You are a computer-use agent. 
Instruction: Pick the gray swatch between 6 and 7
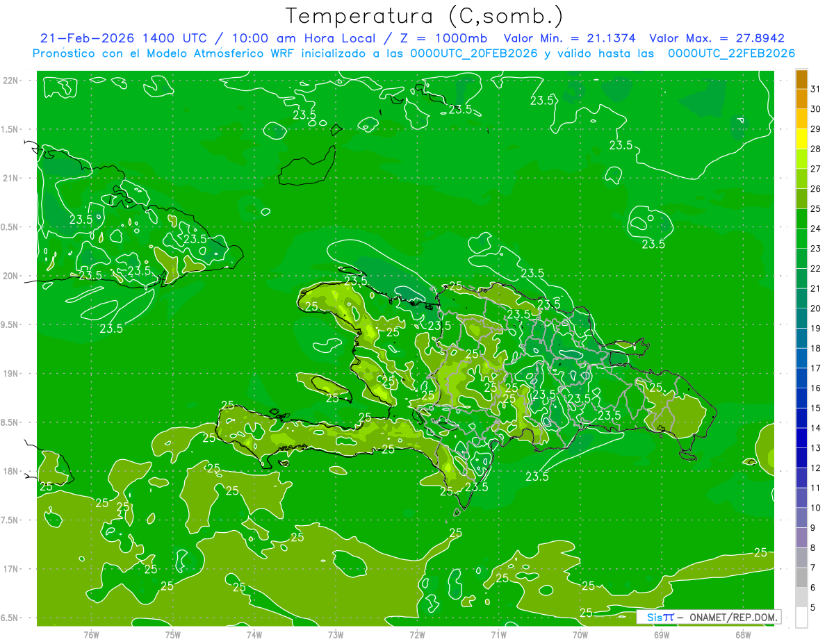click(x=801, y=577)
